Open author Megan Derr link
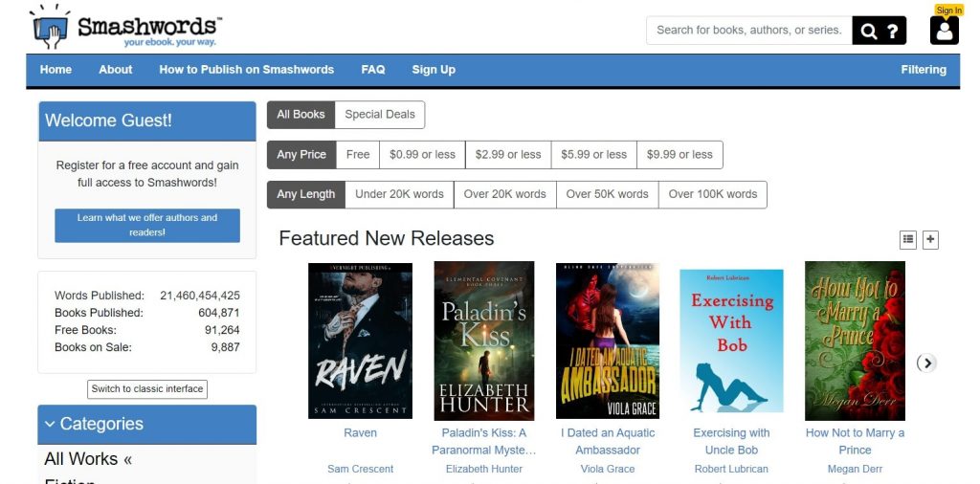The width and height of the screenshot is (980, 484). [855, 469]
